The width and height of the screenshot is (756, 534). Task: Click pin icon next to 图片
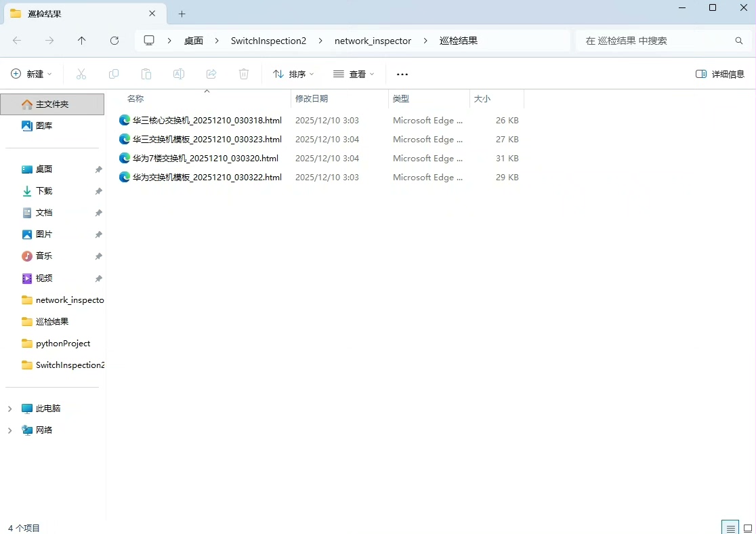pos(98,234)
